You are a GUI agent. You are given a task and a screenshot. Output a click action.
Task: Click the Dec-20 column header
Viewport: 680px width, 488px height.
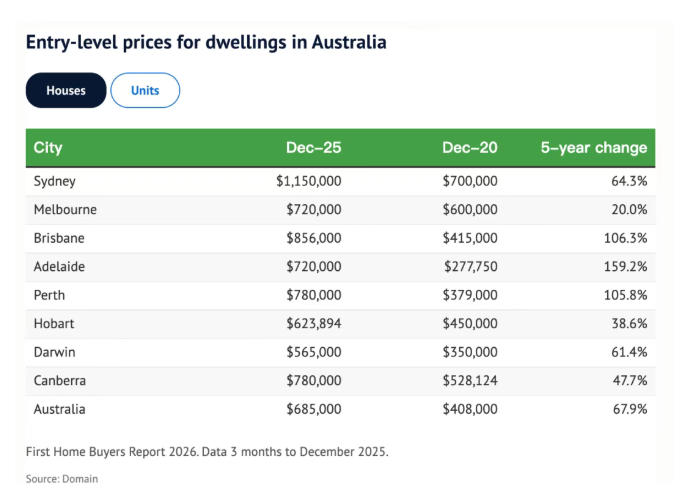[469, 148]
